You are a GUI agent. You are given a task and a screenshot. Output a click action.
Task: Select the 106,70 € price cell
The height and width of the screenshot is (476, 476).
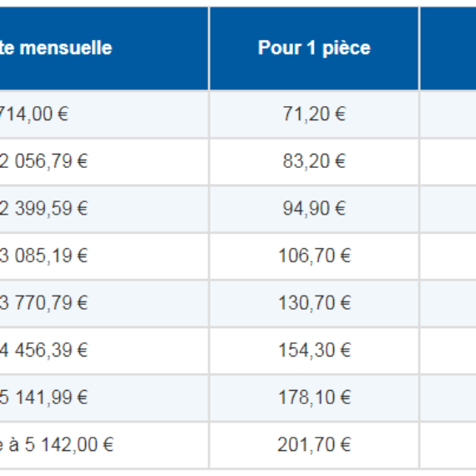point(314,256)
